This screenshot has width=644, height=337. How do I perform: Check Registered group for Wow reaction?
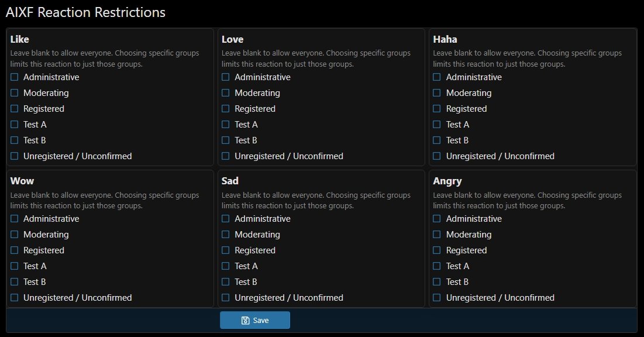coord(15,250)
